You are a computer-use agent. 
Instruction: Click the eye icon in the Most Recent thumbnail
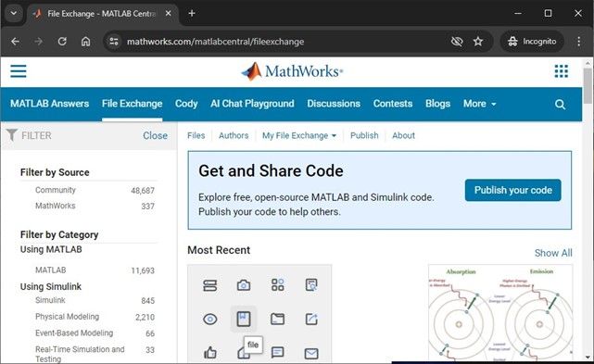point(209,320)
